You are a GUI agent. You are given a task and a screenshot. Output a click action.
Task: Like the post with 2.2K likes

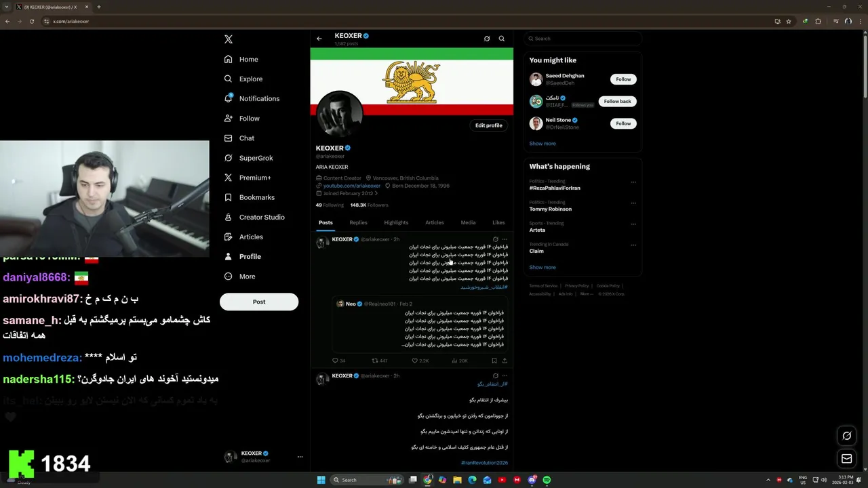420,361
